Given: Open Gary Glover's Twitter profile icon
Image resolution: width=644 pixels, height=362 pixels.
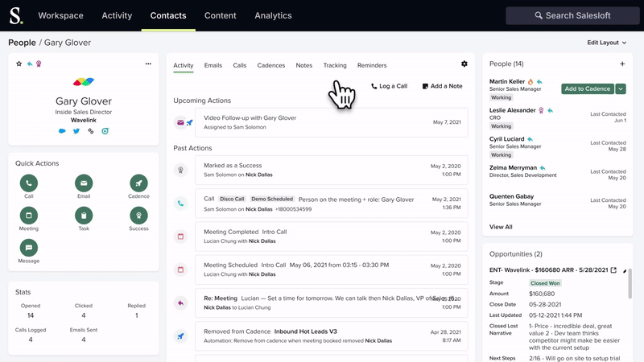Looking at the screenshot, I should point(76,131).
